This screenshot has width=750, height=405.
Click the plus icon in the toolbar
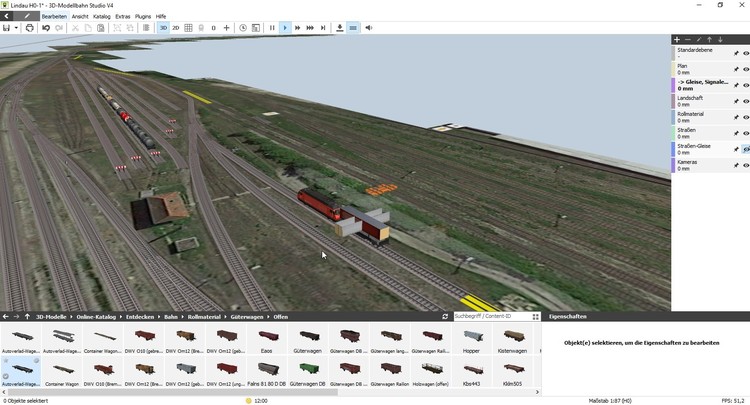click(x=226, y=28)
